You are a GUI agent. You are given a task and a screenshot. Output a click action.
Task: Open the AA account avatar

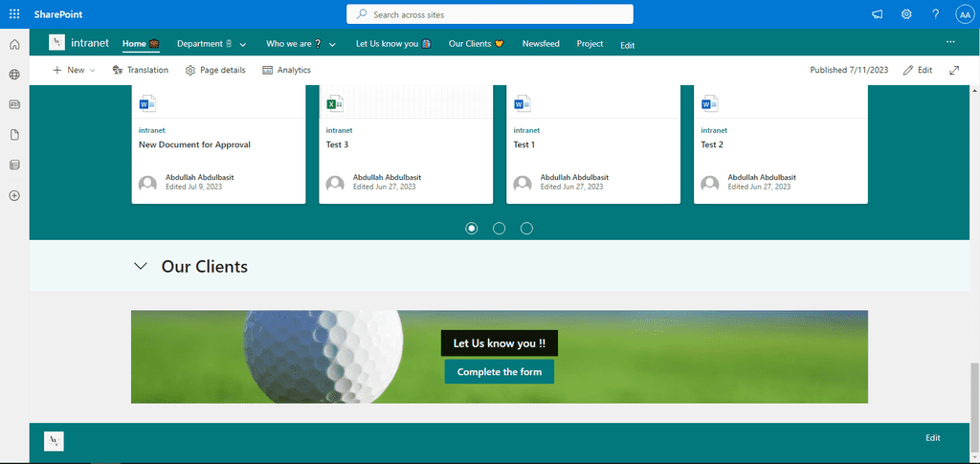(x=965, y=14)
